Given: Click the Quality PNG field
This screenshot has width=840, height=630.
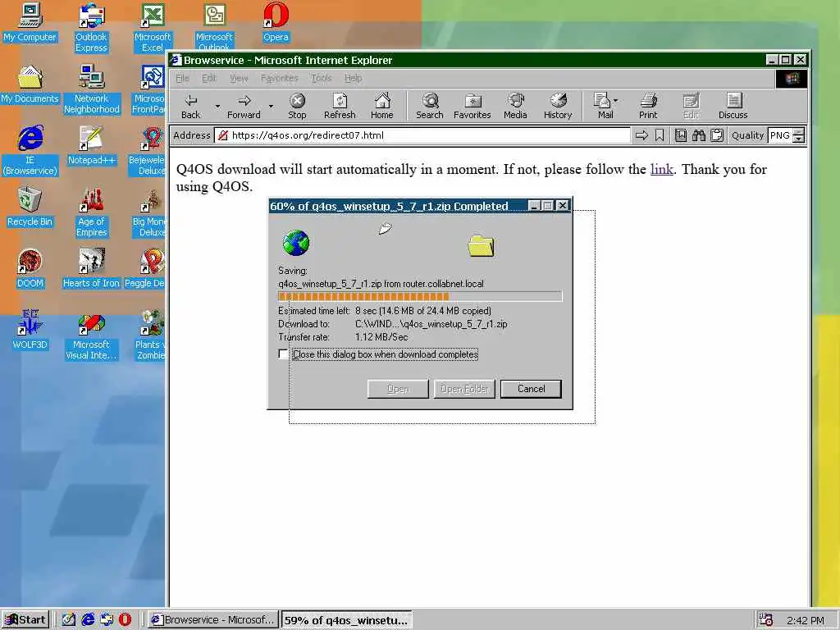Looking at the screenshot, I should (x=780, y=135).
